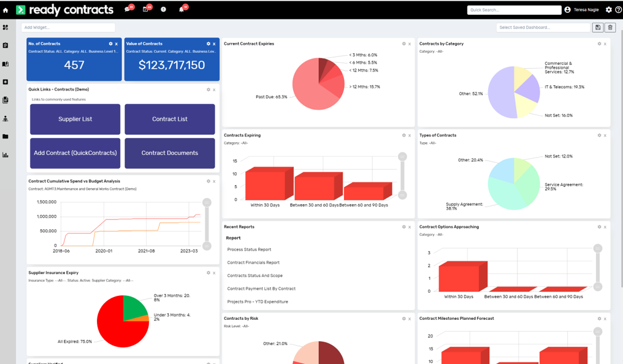Open settings for Quick Links widget
The width and height of the screenshot is (623, 364).
(208, 89)
